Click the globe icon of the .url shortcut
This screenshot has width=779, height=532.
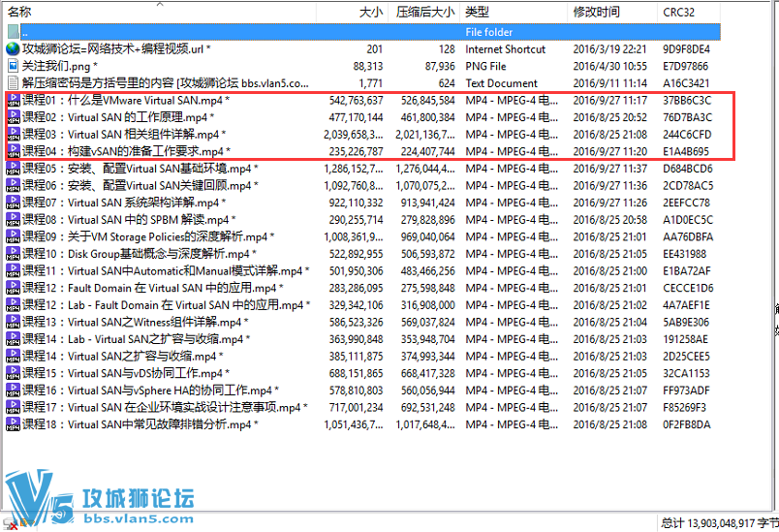click(x=13, y=49)
